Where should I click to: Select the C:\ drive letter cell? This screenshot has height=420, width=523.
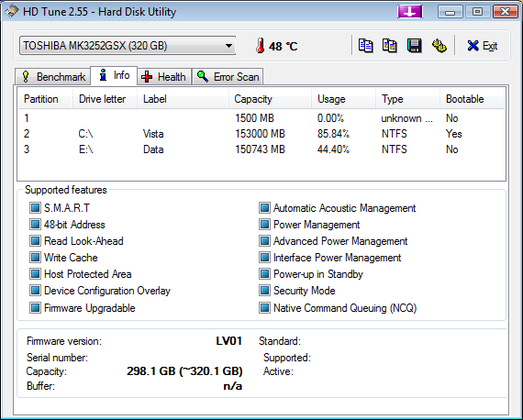(85, 134)
